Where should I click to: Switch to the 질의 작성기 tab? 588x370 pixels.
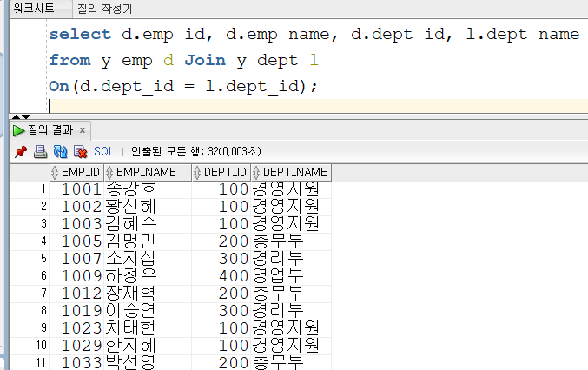tap(104, 9)
